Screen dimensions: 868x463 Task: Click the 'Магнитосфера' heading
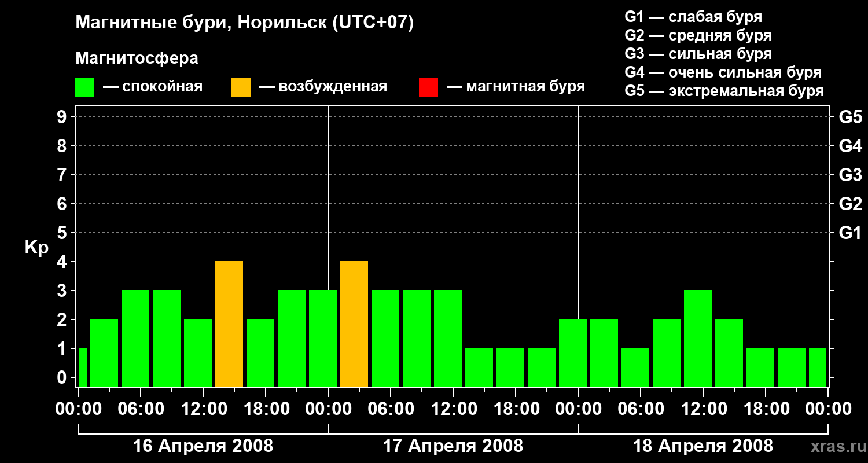[137, 58]
